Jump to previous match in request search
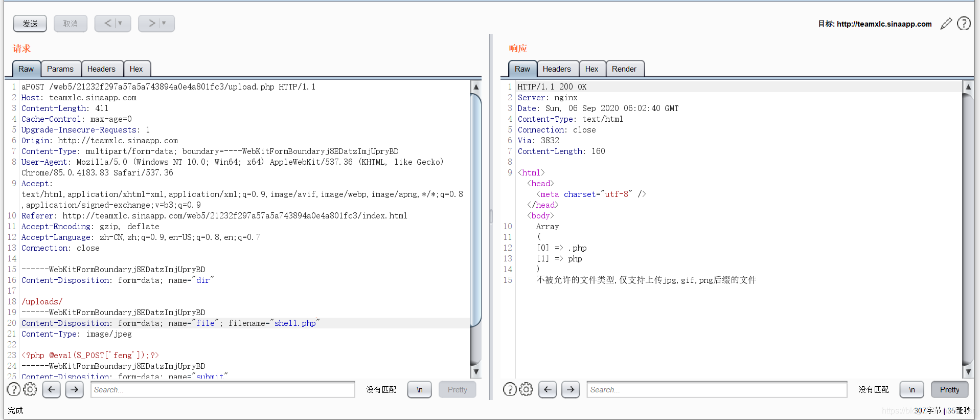The image size is (980, 420). click(52, 389)
